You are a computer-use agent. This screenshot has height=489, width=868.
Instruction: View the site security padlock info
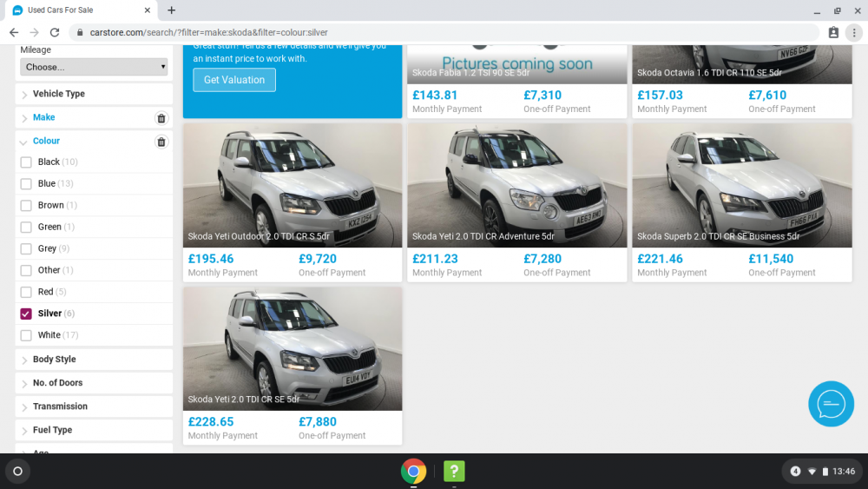click(x=80, y=33)
